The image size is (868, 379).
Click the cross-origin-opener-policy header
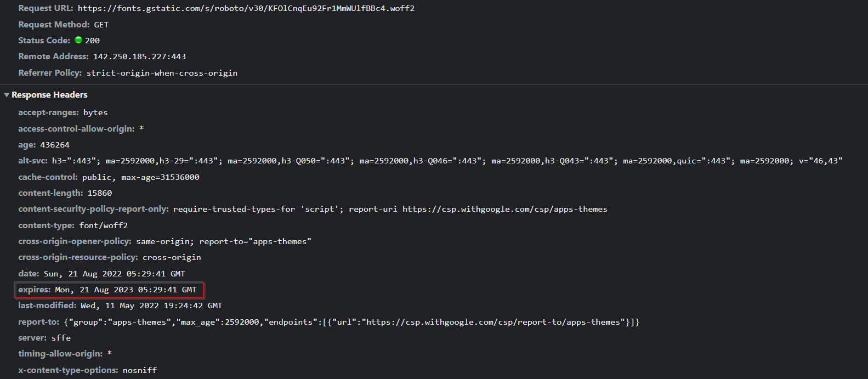[75, 241]
